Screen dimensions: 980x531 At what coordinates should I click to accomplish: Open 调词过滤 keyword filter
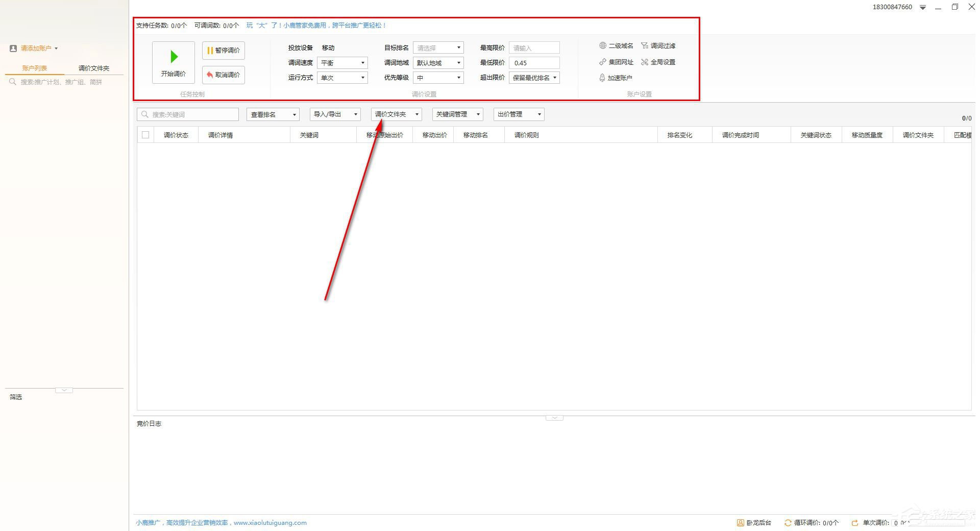click(x=658, y=46)
